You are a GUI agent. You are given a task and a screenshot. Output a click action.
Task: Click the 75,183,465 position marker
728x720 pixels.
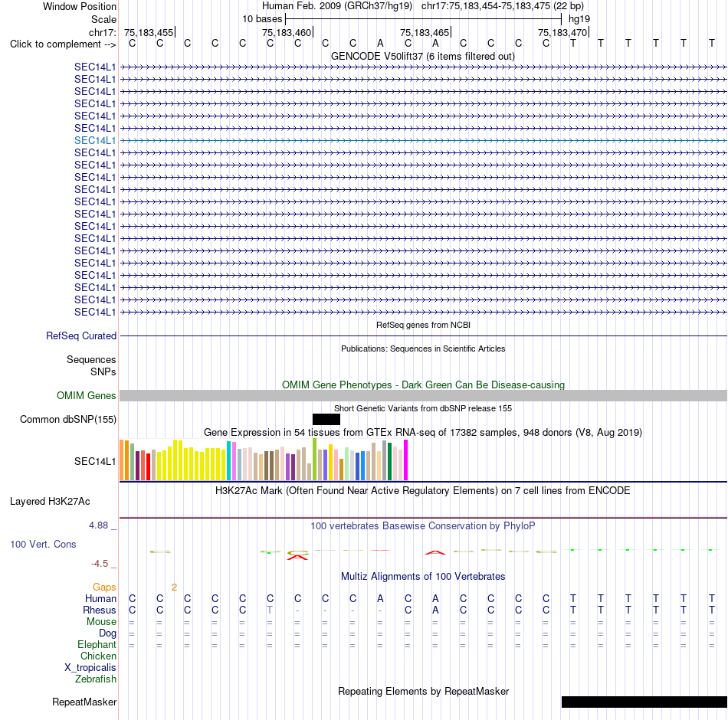pos(425,32)
